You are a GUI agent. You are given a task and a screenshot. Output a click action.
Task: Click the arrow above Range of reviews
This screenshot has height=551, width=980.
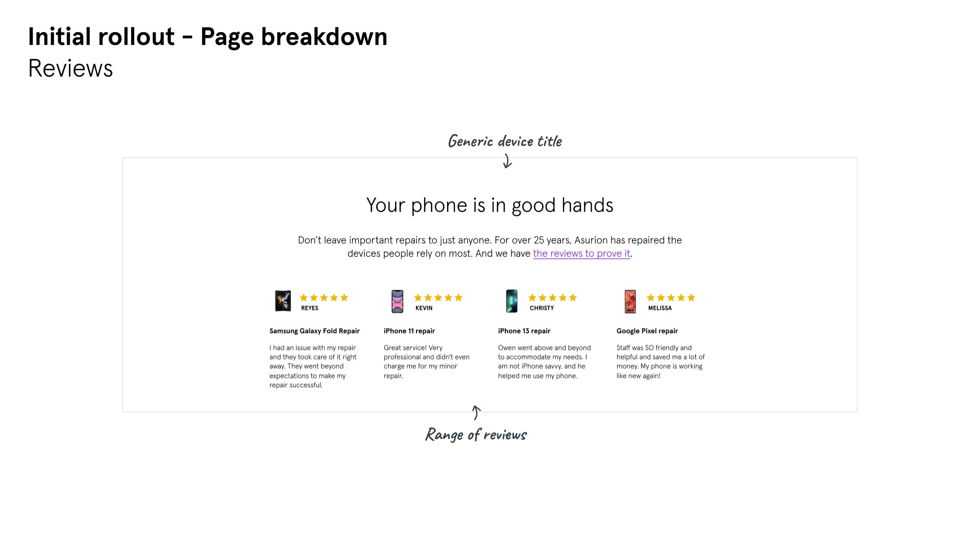[476, 412]
